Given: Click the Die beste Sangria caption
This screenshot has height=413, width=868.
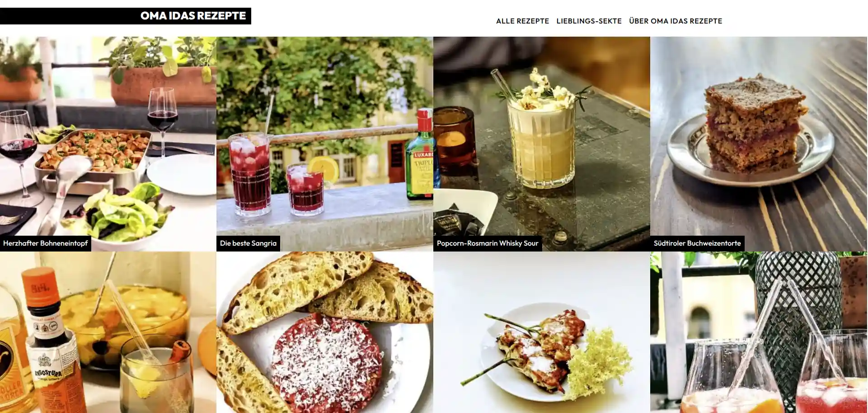Looking at the screenshot, I should [x=248, y=243].
